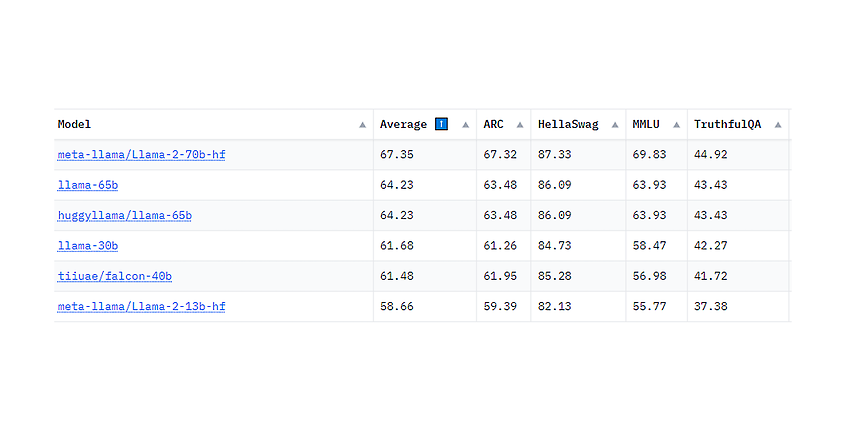Viewport: 850px width, 425px height.
Task: Open the llama-30b model link
Action: tap(88, 246)
